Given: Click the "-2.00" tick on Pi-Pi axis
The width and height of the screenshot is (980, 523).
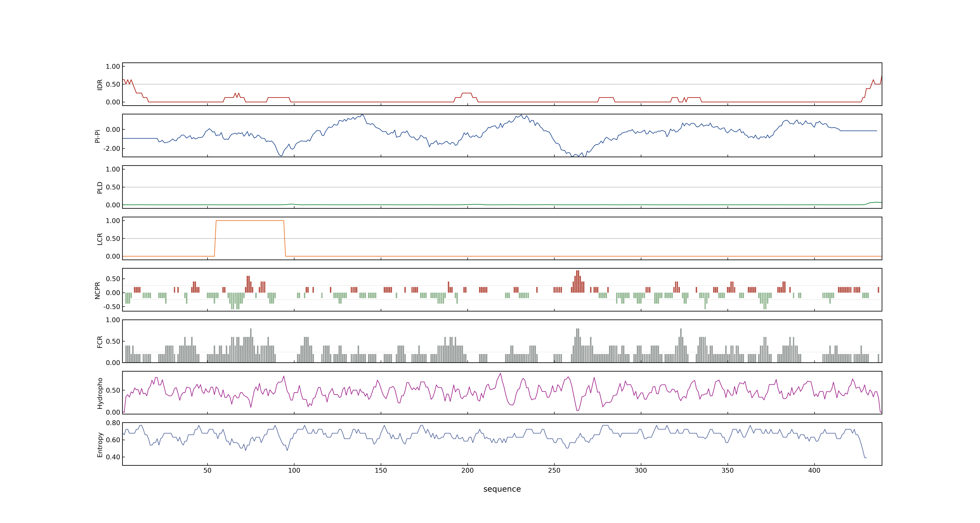Looking at the screenshot, I should coord(111,149).
